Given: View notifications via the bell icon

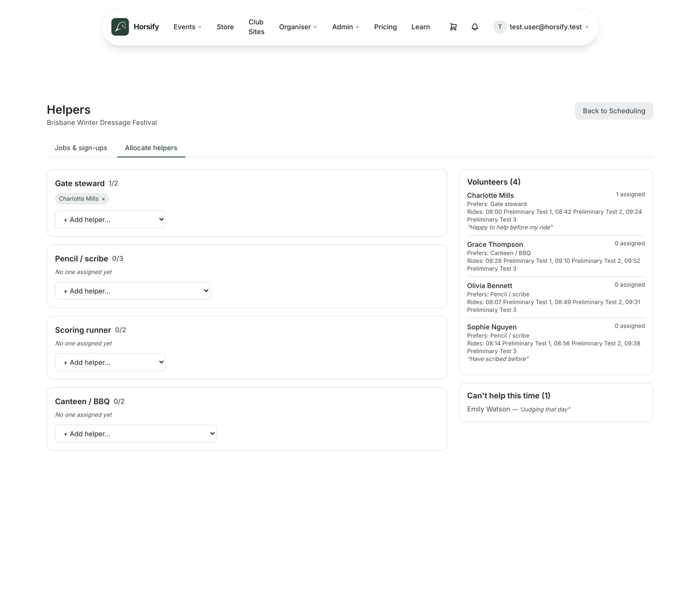Looking at the screenshot, I should pyautogui.click(x=475, y=27).
